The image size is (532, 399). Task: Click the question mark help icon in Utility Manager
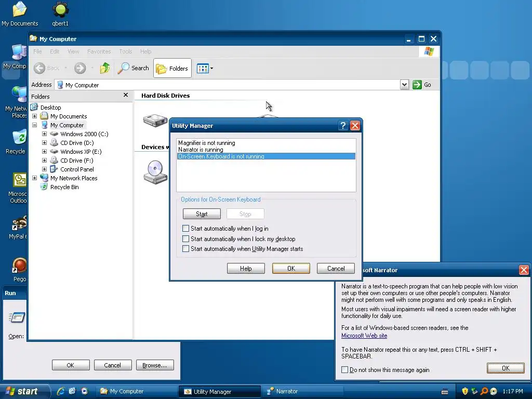[343, 126]
